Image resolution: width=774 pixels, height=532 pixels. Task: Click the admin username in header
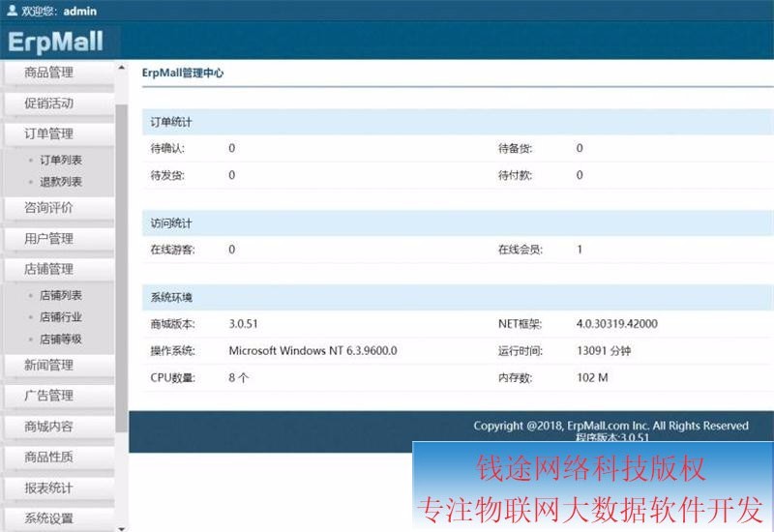[x=80, y=11]
